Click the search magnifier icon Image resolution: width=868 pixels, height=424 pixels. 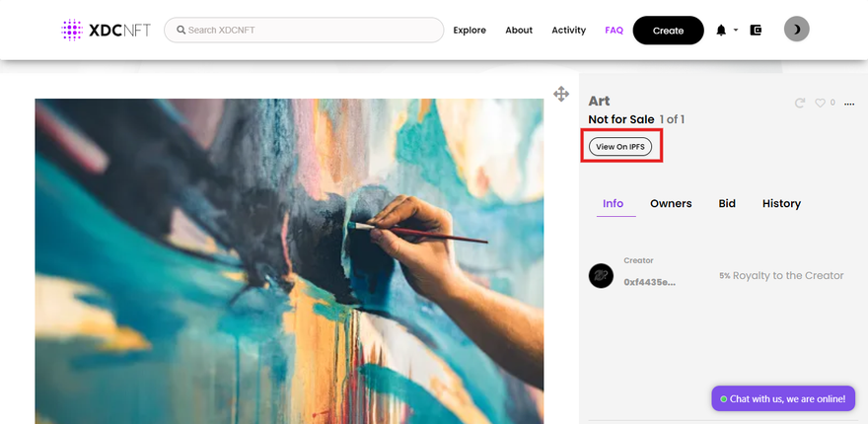click(181, 30)
